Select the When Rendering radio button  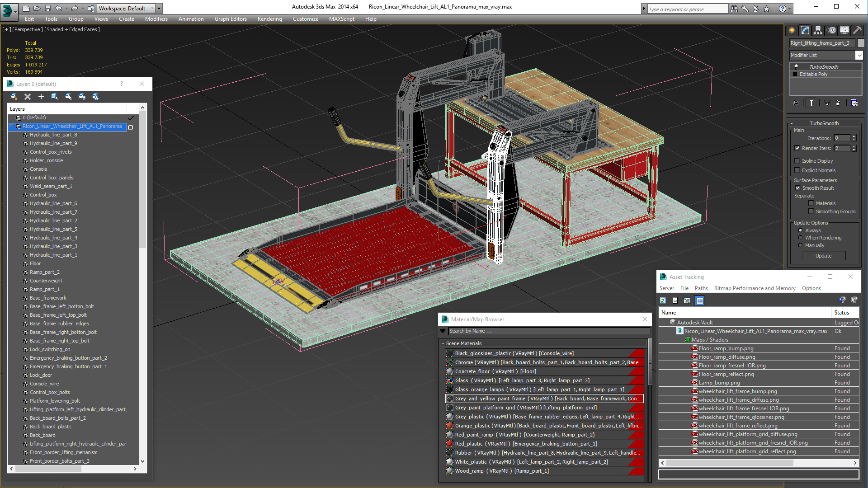tap(800, 238)
